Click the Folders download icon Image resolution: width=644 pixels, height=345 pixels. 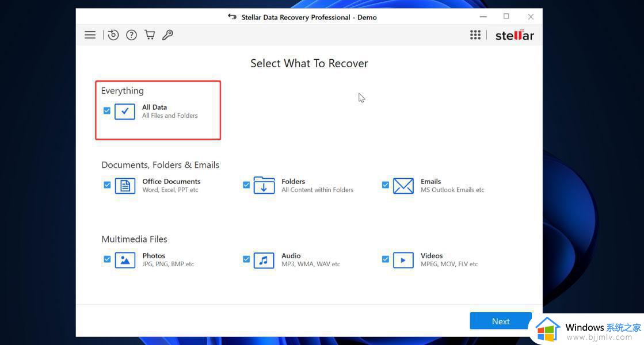pos(264,185)
